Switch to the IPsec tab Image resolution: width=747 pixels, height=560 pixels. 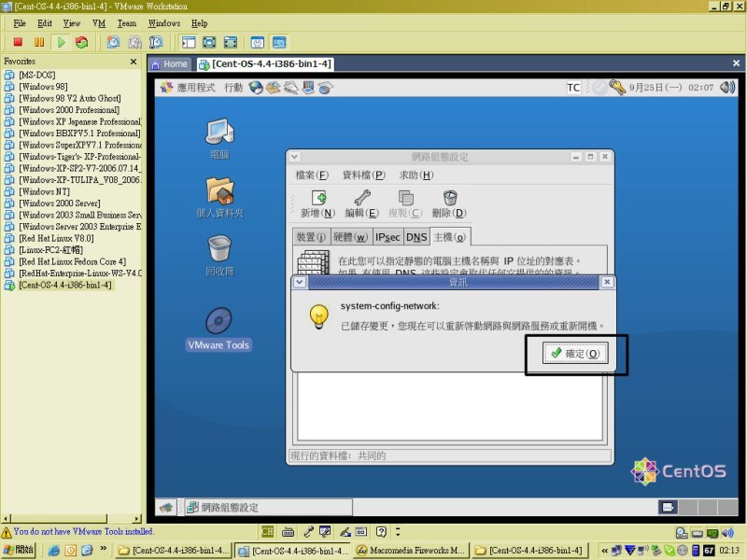point(388,237)
